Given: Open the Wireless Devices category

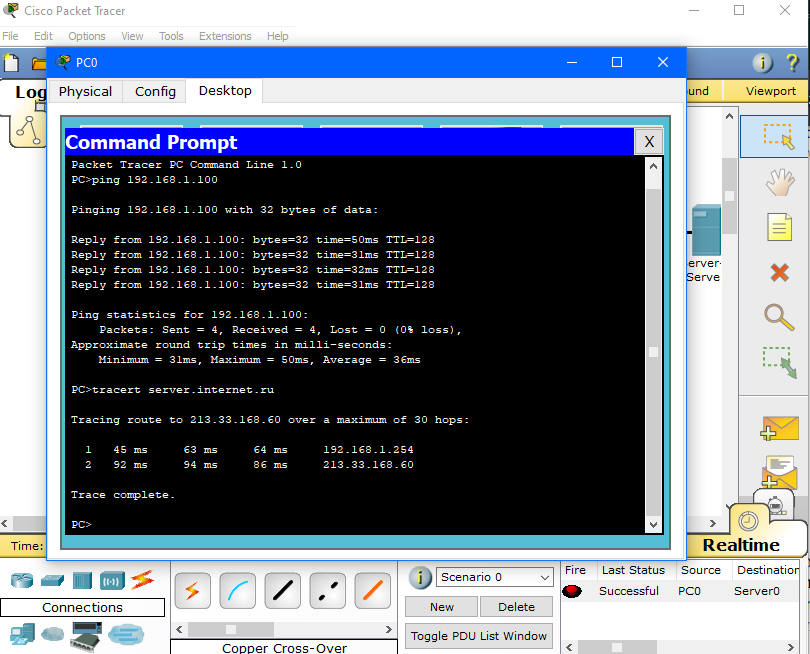Looking at the screenshot, I should click(x=112, y=580).
